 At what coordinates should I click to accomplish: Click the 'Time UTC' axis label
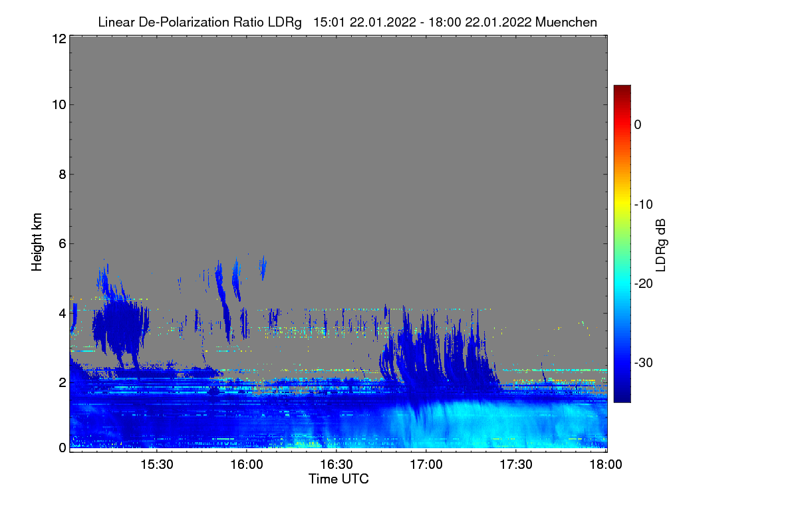(338, 478)
